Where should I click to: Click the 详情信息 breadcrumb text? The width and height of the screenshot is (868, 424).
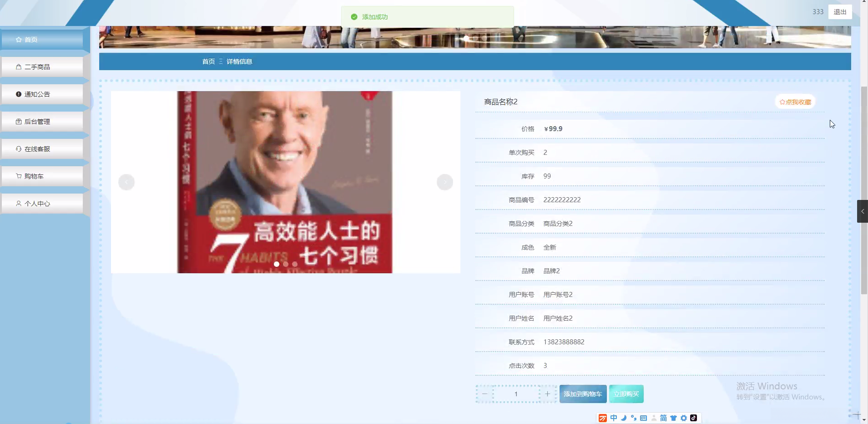pos(239,61)
